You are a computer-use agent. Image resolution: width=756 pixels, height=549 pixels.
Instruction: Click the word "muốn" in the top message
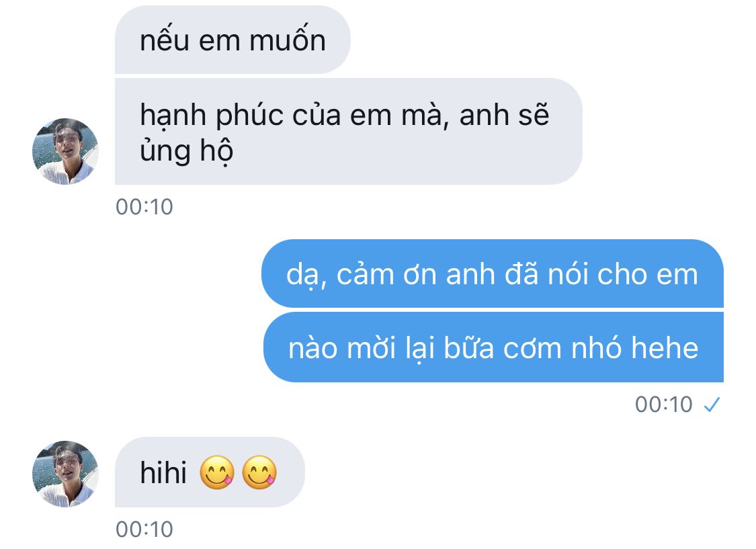[x=288, y=42]
